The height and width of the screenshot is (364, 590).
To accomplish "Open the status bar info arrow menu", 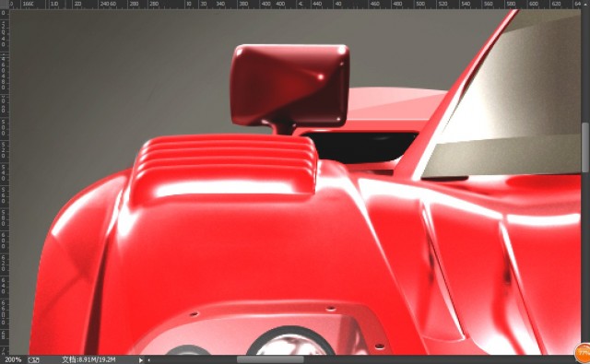I will (x=141, y=360).
